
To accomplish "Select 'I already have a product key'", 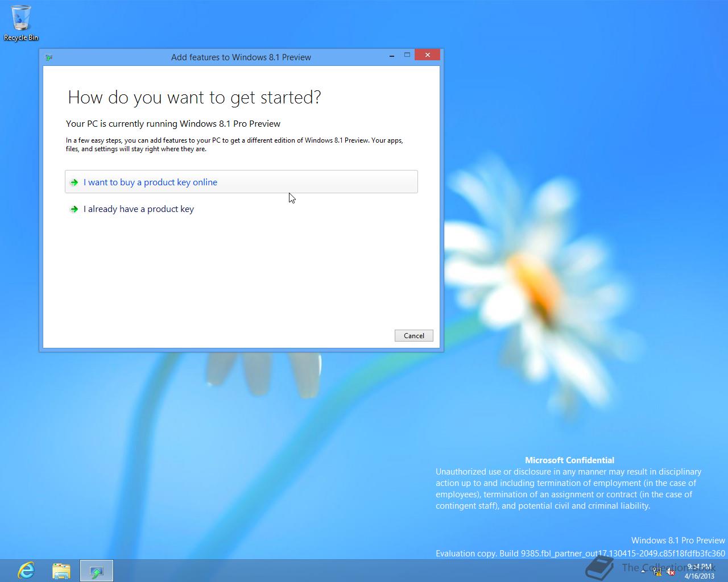I will coord(241,209).
